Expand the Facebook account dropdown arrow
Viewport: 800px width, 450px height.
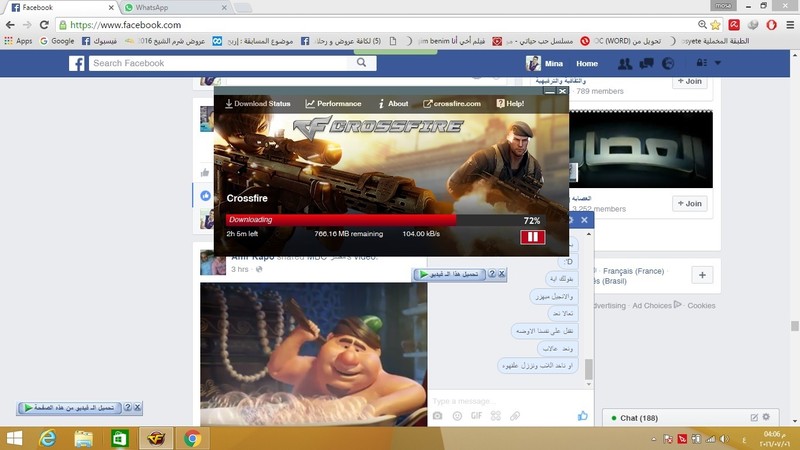[717, 64]
